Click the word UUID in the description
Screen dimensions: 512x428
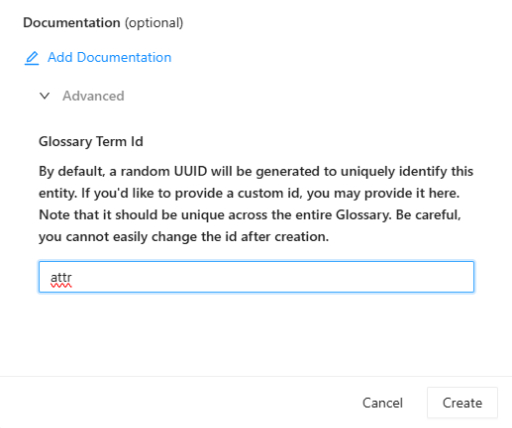tap(190, 171)
